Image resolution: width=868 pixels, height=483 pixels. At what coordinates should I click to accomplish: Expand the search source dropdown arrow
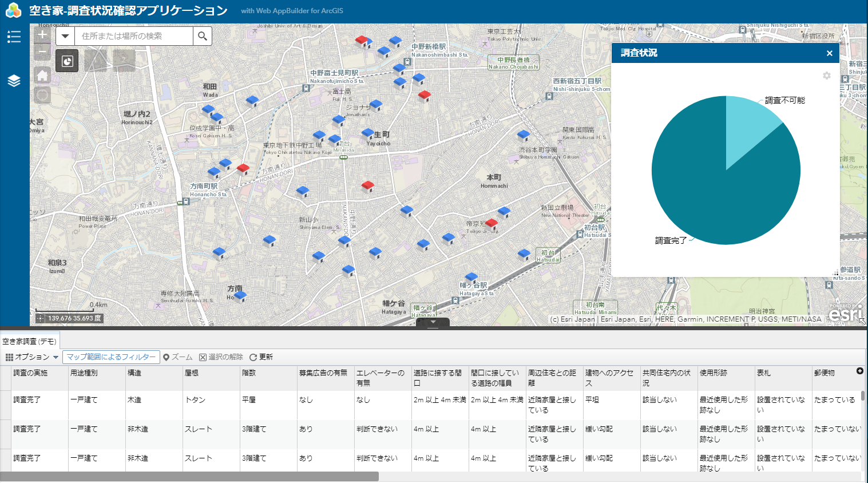[x=65, y=36]
